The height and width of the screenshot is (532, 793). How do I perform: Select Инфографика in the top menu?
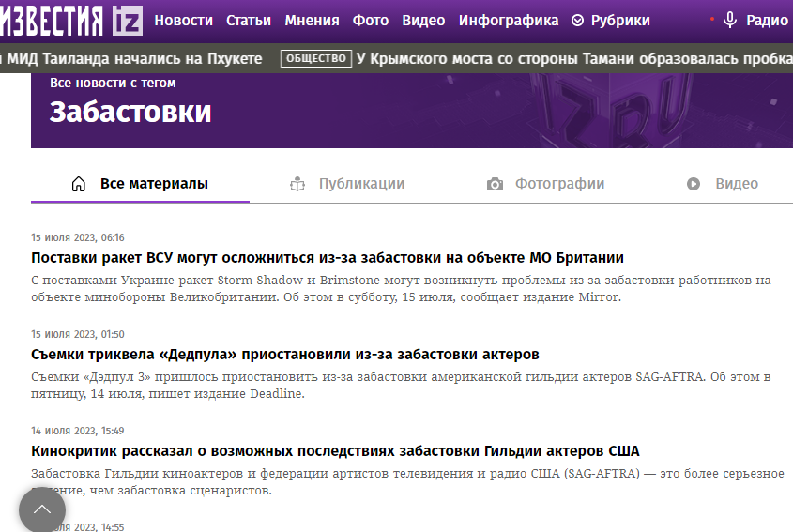click(508, 21)
